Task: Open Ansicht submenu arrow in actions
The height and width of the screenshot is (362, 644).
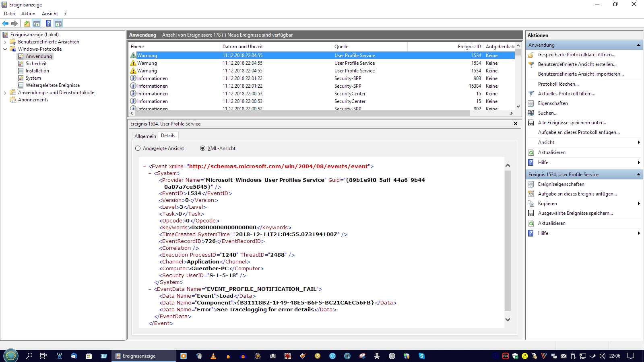Action: pyautogui.click(x=639, y=142)
